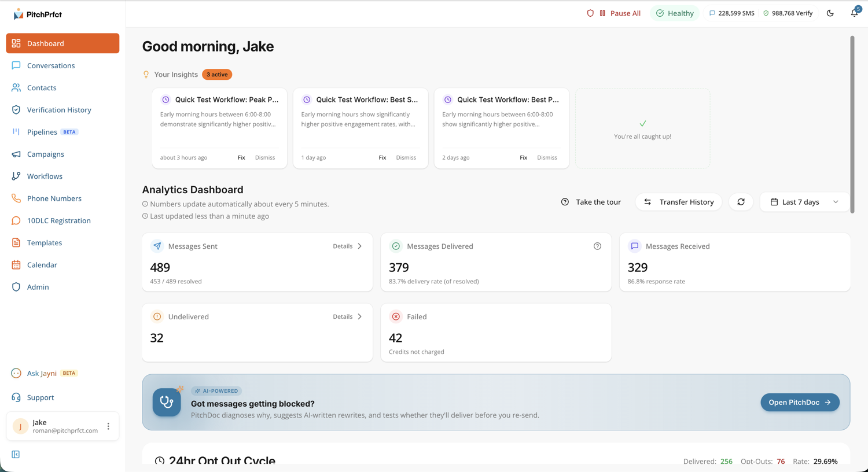This screenshot has width=868, height=472.
Task: Go to Contacts in the sidebar
Action: pos(62,88)
